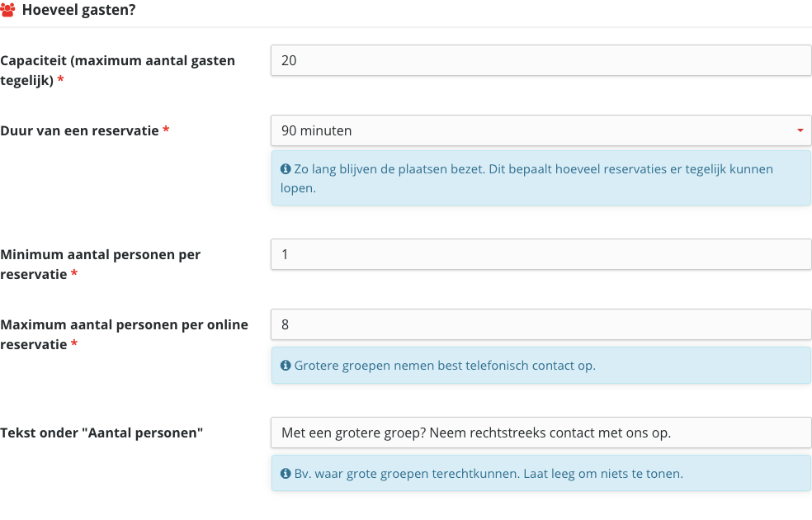Click the Minimum aantal personen field
Viewport: 812px width, 520px height.
[541, 254]
